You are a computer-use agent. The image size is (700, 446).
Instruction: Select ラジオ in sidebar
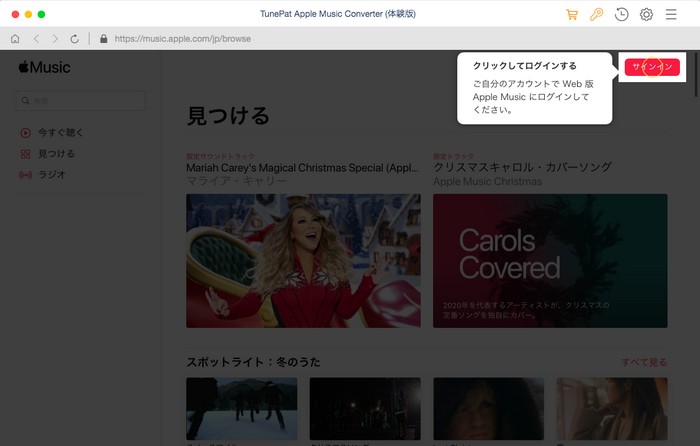coord(52,175)
